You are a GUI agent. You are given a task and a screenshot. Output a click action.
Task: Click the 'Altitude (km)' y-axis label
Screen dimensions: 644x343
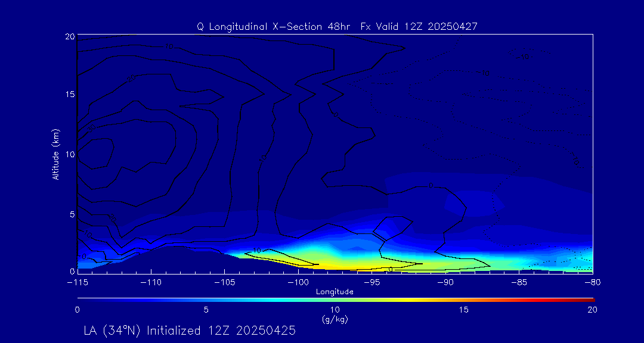[x=56, y=154]
